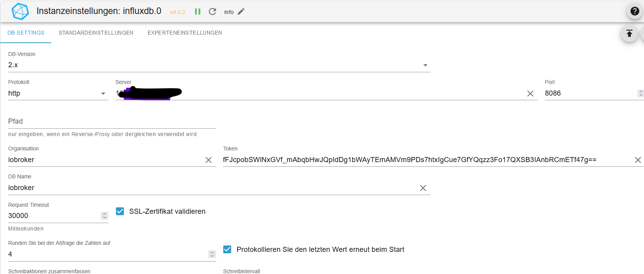644x274 pixels.
Task: Clear the Server field
Action: coord(530,94)
